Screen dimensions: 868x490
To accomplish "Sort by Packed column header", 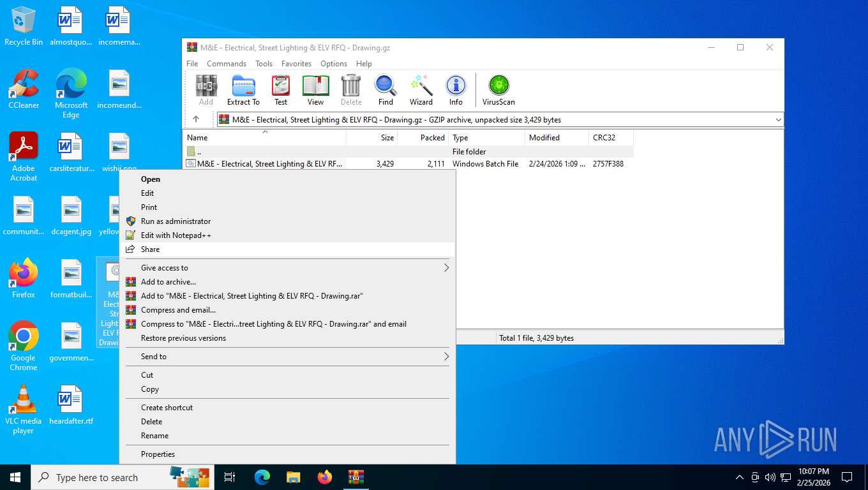I will pyautogui.click(x=423, y=138).
